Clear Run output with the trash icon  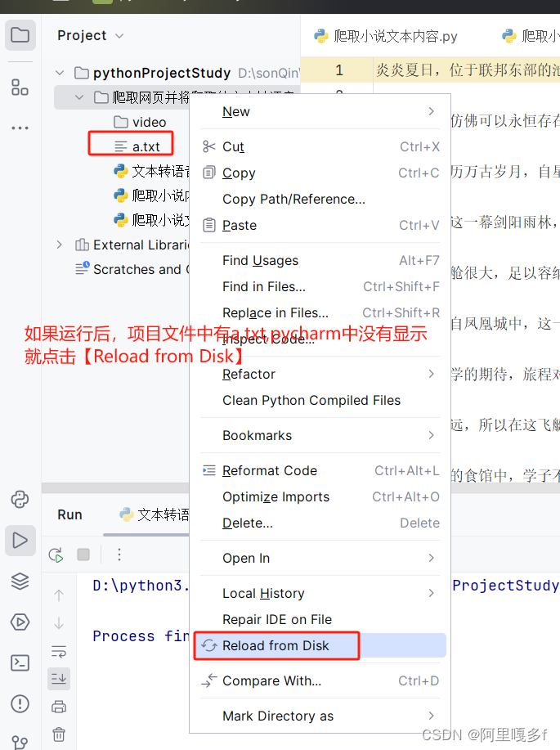tap(59, 734)
